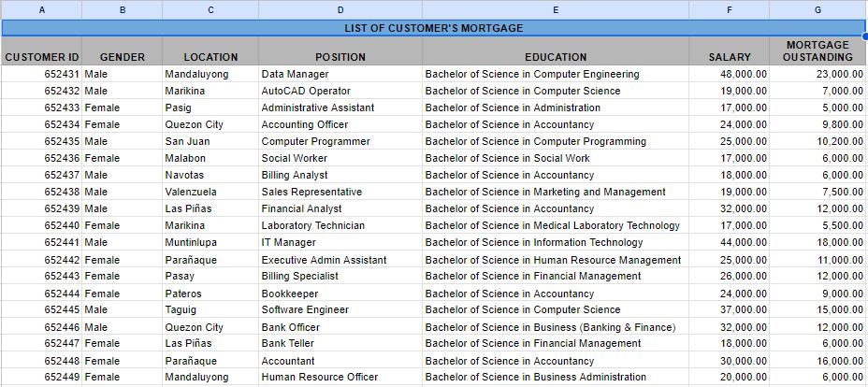The image size is (868, 387).
Task: Select the SALARY header cell
Action: [x=729, y=50]
